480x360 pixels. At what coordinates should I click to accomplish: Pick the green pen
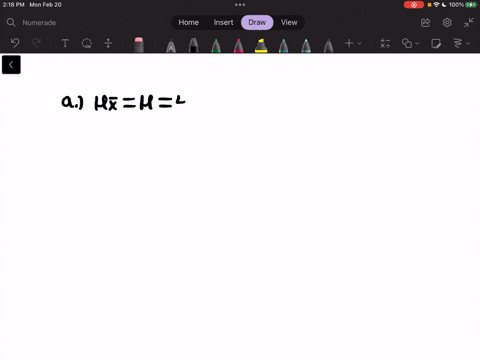(216, 45)
